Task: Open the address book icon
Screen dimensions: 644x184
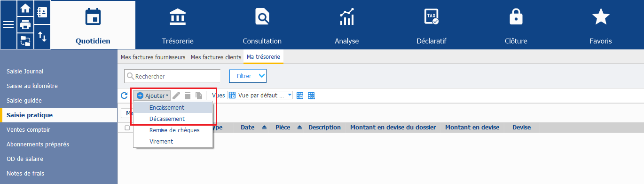Action: (x=42, y=12)
